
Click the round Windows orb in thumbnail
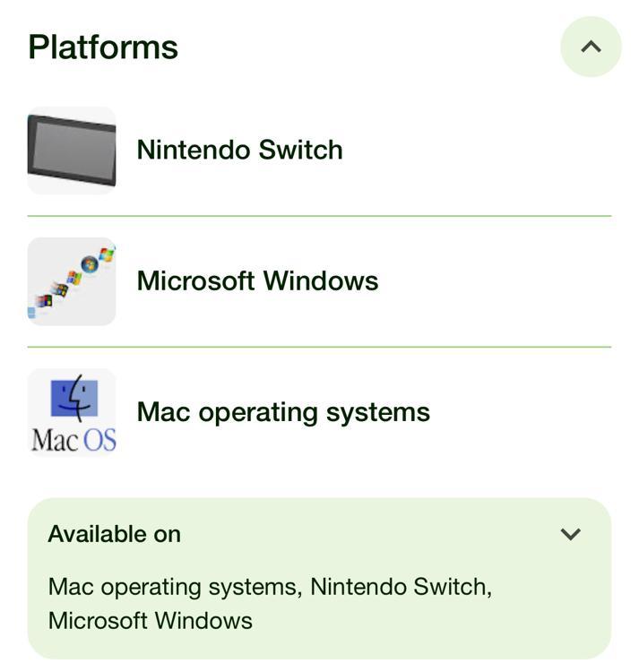point(90,263)
